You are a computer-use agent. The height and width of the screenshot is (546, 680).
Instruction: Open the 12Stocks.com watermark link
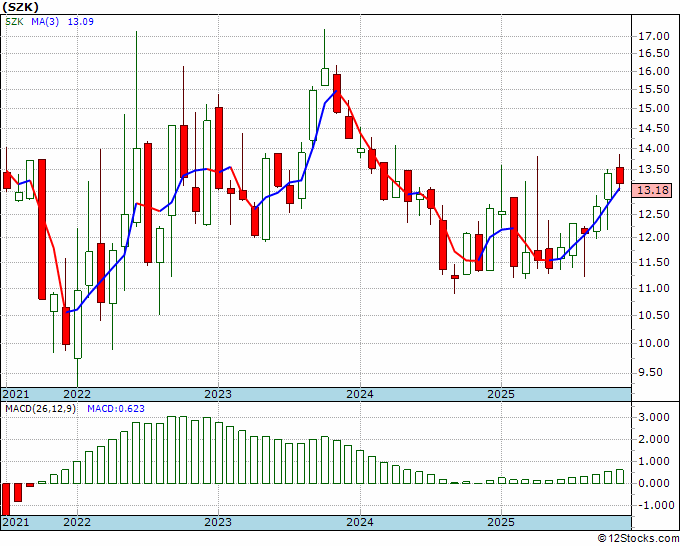636,539
